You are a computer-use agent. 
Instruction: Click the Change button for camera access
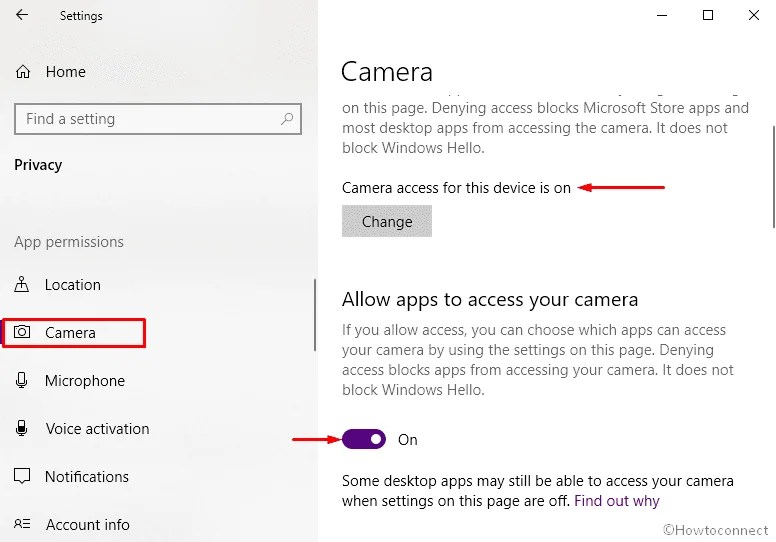point(387,221)
